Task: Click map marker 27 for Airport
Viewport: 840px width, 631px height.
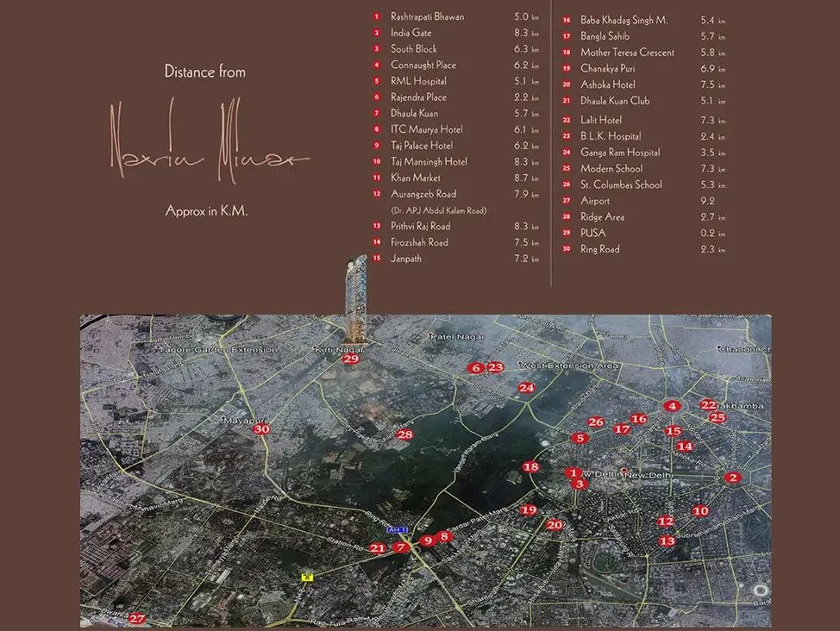Action: [x=136, y=619]
